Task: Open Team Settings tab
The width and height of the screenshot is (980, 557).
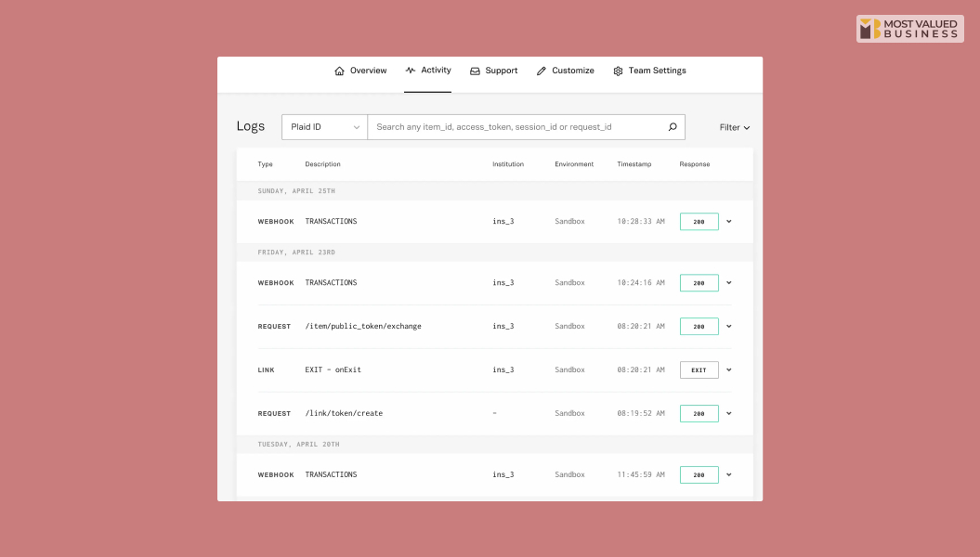Action: [x=649, y=71]
